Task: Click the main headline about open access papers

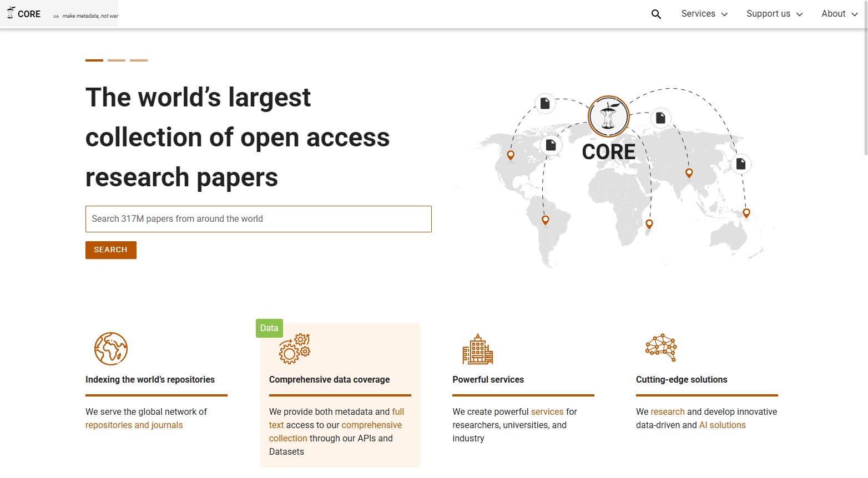Action: pyautogui.click(x=238, y=138)
